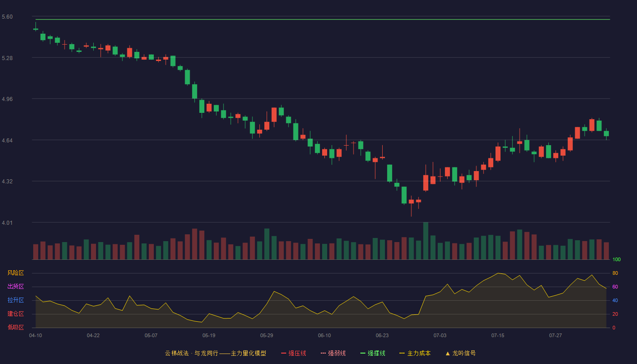Click the 4.64 price axis label
The height and width of the screenshot is (364, 637).
coord(7,141)
